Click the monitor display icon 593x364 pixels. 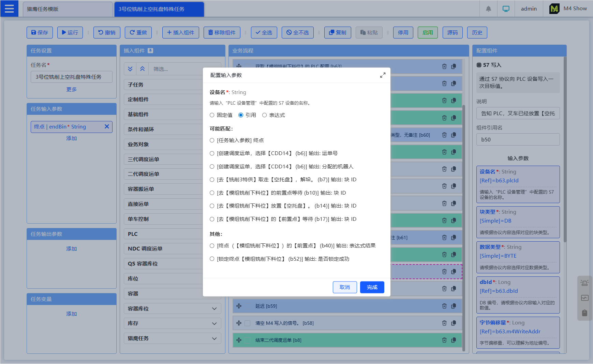click(506, 9)
